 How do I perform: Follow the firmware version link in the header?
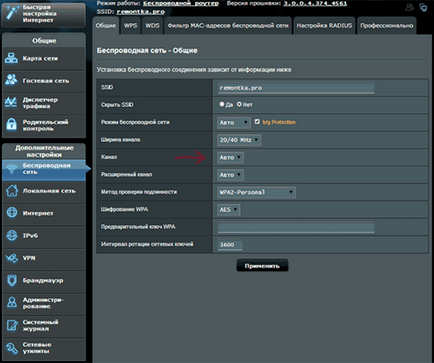(x=315, y=4)
